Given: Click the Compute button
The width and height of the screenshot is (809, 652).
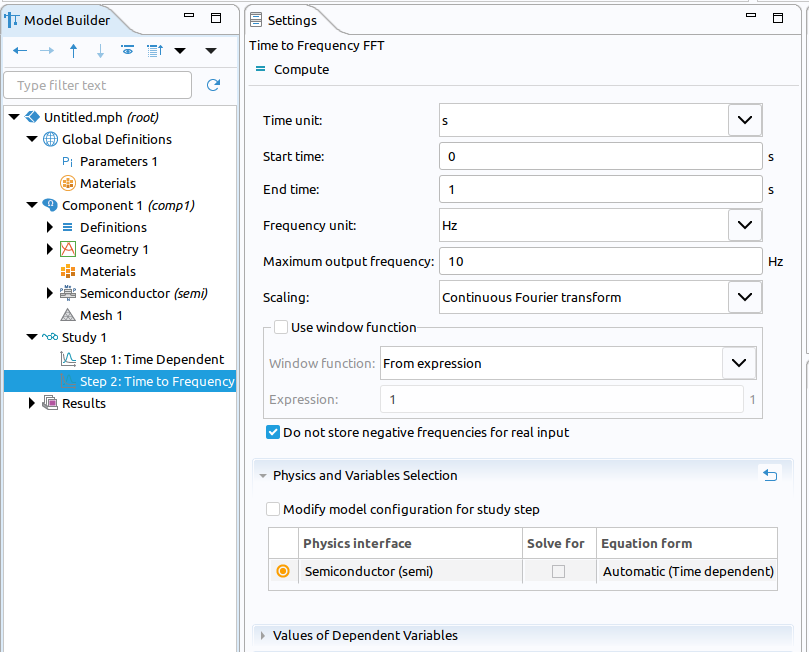Looking at the screenshot, I should tap(293, 69).
